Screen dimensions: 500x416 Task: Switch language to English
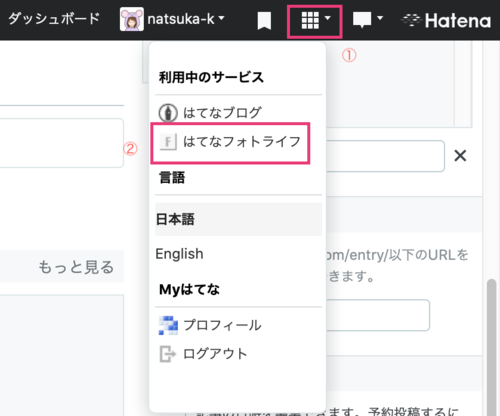tap(179, 254)
